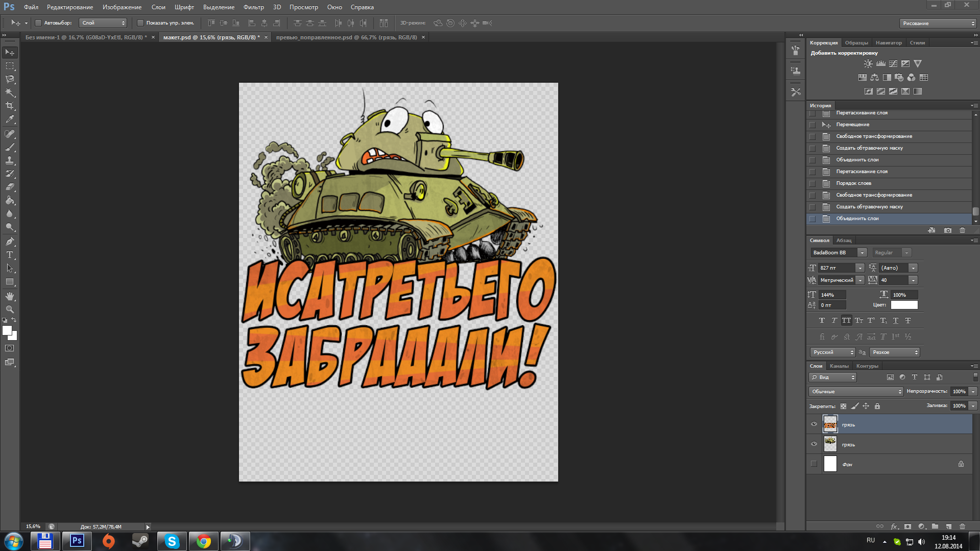Screen dimensions: 980x551
Task: Open the Рисование workspace dropdown
Action: (x=938, y=23)
